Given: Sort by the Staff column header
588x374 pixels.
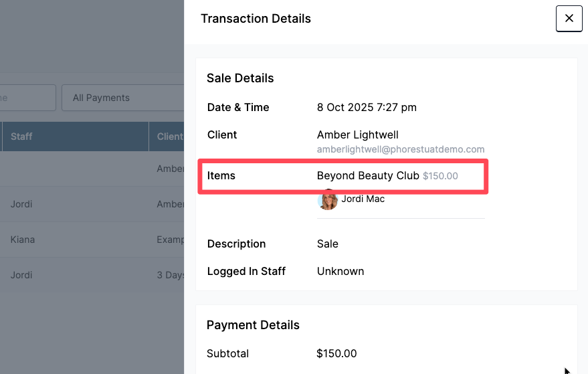Looking at the screenshot, I should [21, 136].
